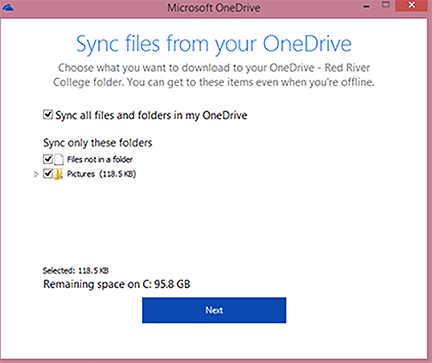
Task: Click the Selected: 118.5 KB text
Action: pos(76,270)
